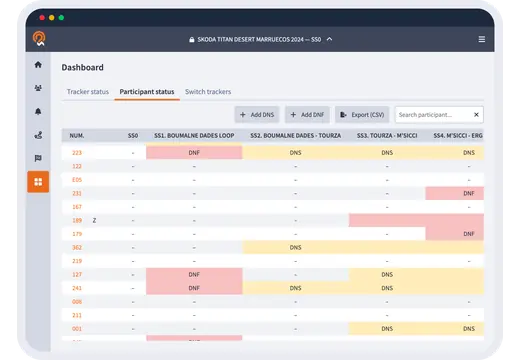The width and height of the screenshot is (520, 360).
Task: Open the Flag sidebar icon
Action: (x=38, y=158)
